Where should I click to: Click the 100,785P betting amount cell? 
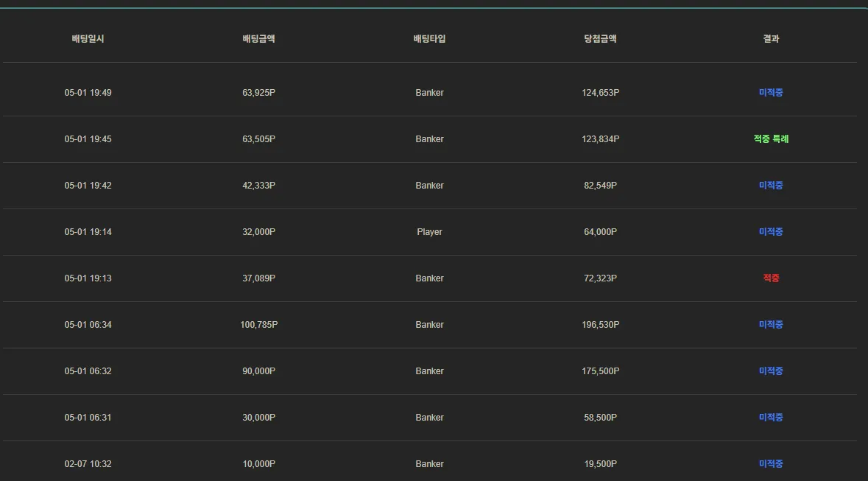258,325
